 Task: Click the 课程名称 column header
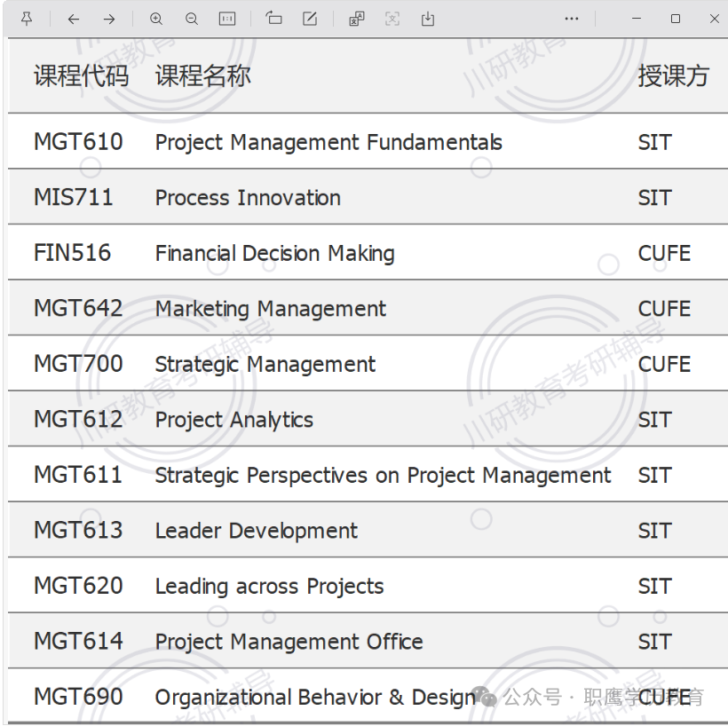pyautogui.click(x=203, y=75)
